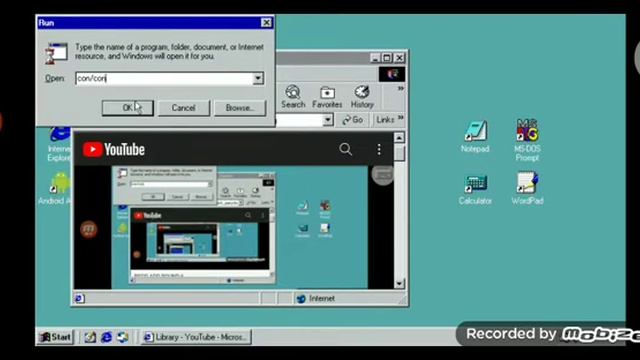
Task: Click the Open text field containing con/con
Action: point(164,78)
